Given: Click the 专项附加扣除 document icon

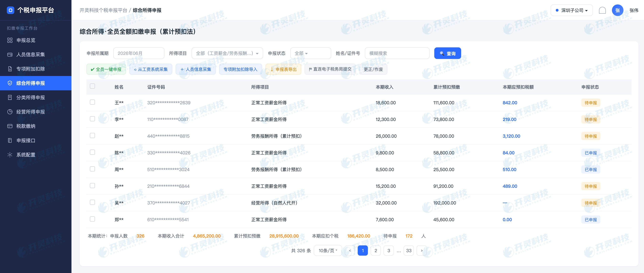Looking at the screenshot, I should (10, 69).
